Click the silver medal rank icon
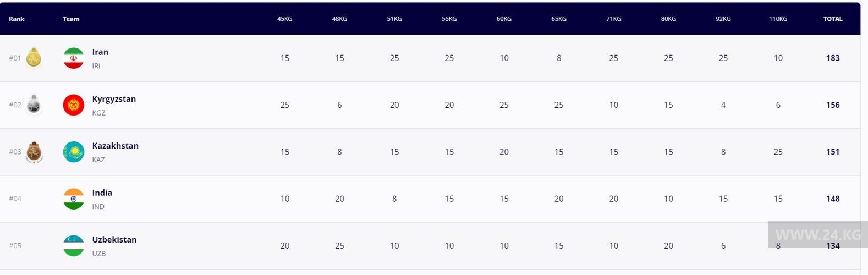Image resolution: width=868 pixels, height=275 pixels. point(34,105)
